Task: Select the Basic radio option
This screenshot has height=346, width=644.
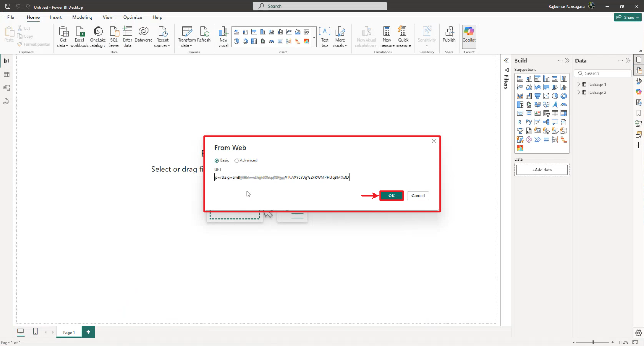Action: click(x=217, y=161)
